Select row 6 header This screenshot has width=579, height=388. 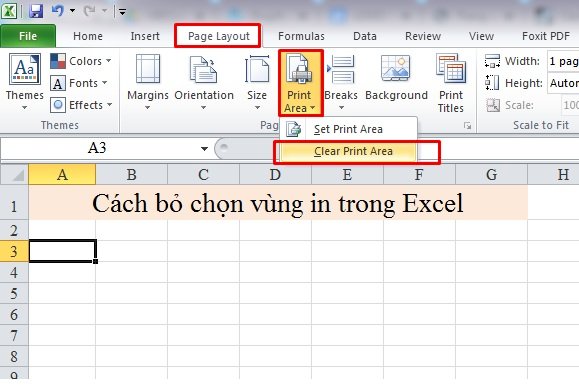14,315
